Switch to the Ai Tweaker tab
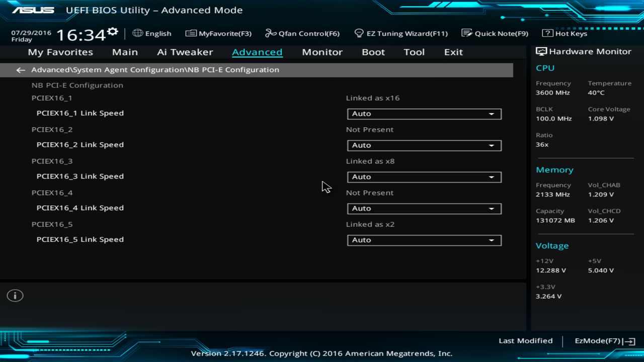The image size is (644, 362). (185, 52)
